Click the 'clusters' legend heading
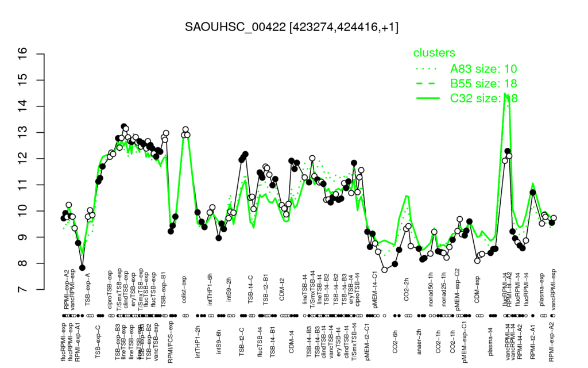 434,53
